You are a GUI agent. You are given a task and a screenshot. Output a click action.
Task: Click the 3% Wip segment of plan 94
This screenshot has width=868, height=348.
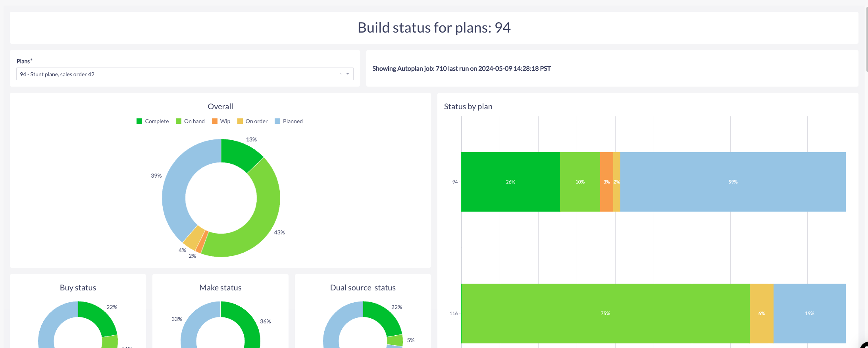(x=606, y=182)
